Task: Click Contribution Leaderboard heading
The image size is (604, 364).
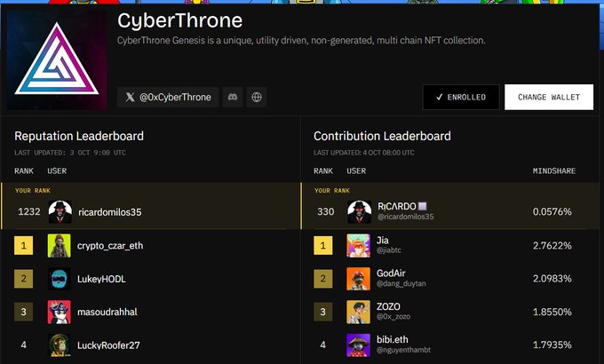Action: (382, 136)
